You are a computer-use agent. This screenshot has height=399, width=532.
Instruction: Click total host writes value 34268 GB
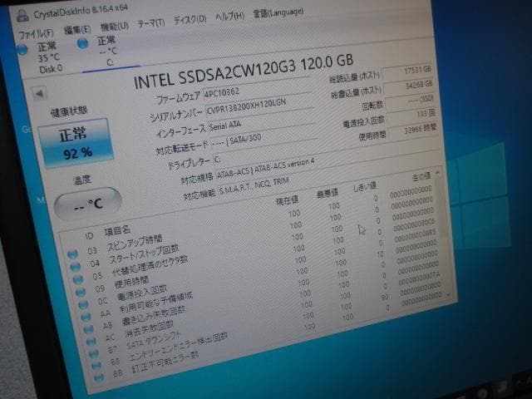[x=409, y=86]
